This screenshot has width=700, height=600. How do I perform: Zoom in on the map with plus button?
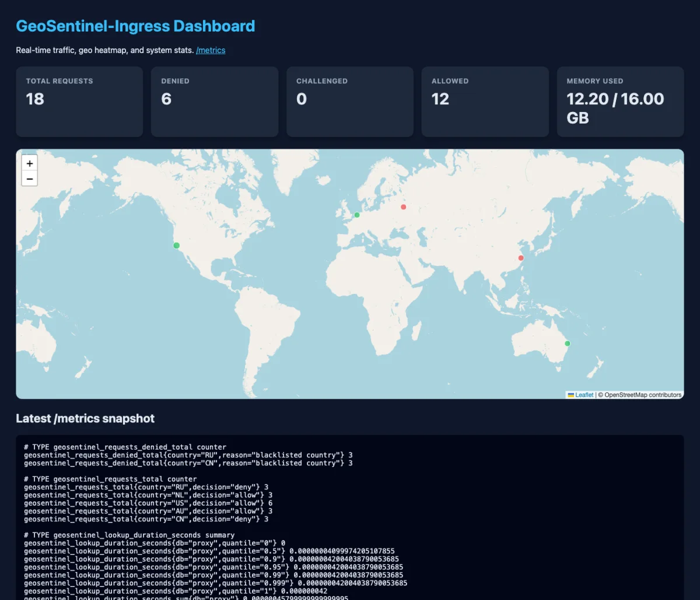pyautogui.click(x=30, y=163)
